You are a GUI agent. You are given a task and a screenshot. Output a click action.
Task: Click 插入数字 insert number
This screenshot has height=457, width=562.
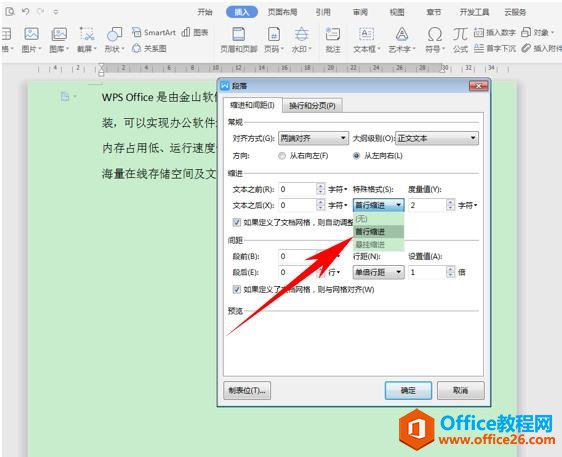[495, 32]
